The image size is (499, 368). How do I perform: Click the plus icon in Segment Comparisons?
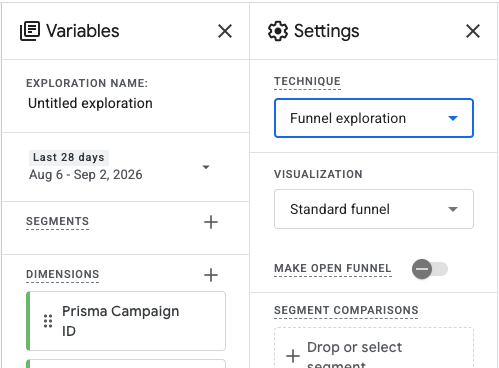tap(293, 356)
